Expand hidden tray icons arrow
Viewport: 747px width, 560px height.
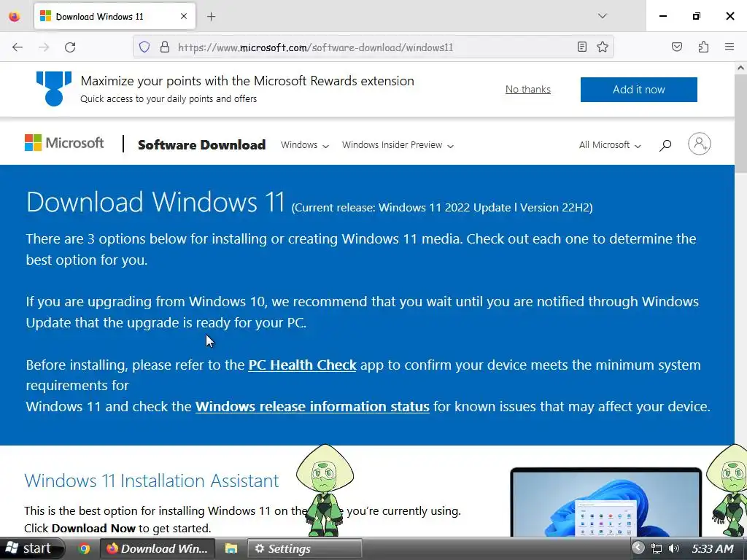(638, 548)
